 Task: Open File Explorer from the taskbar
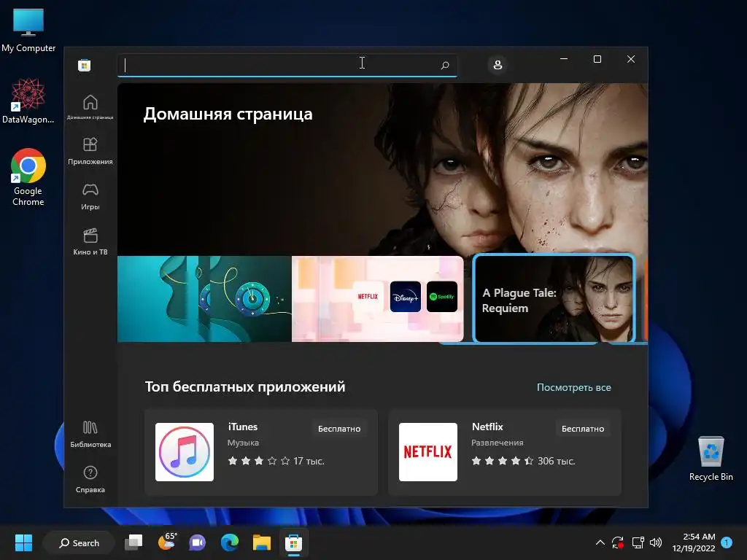pos(262,542)
